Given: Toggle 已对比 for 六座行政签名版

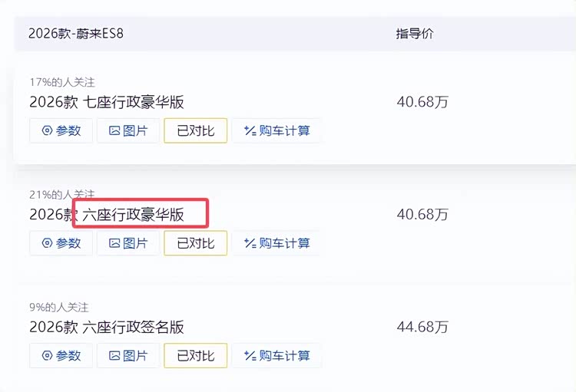Looking at the screenshot, I should [x=195, y=356].
